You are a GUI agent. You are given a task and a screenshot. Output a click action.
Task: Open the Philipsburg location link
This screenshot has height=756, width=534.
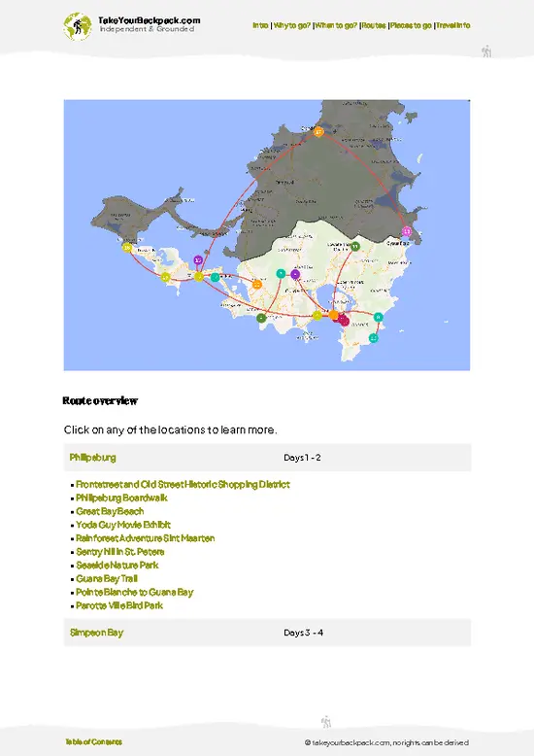click(x=92, y=458)
